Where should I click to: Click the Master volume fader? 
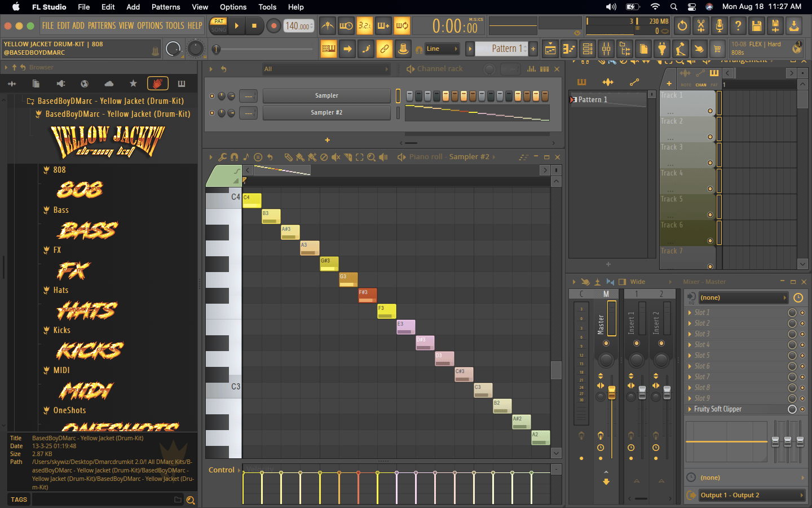(612, 392)
